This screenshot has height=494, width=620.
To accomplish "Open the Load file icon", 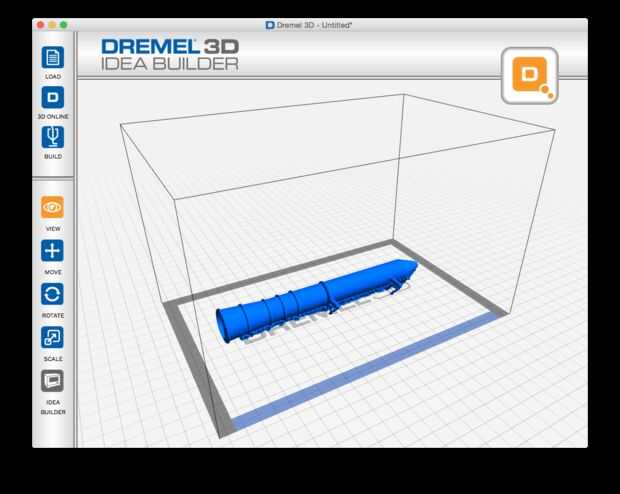I will tap(53, 57).
